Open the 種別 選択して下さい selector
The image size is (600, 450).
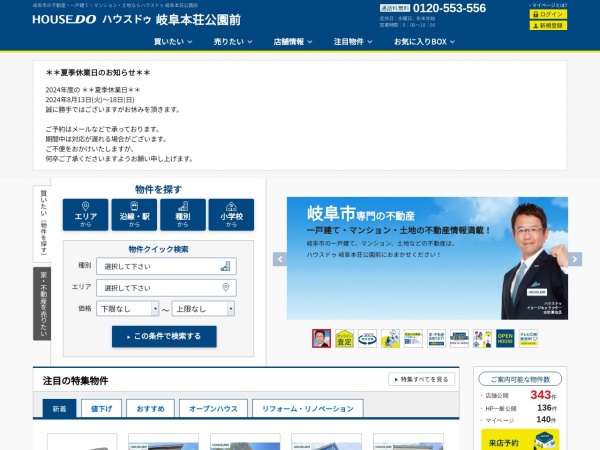point(166,266)
